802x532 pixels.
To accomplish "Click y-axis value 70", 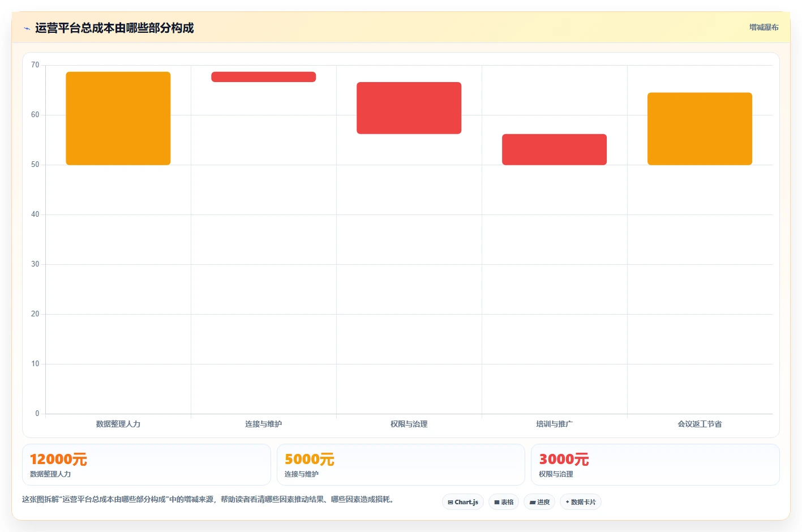I will pos(35,65).
